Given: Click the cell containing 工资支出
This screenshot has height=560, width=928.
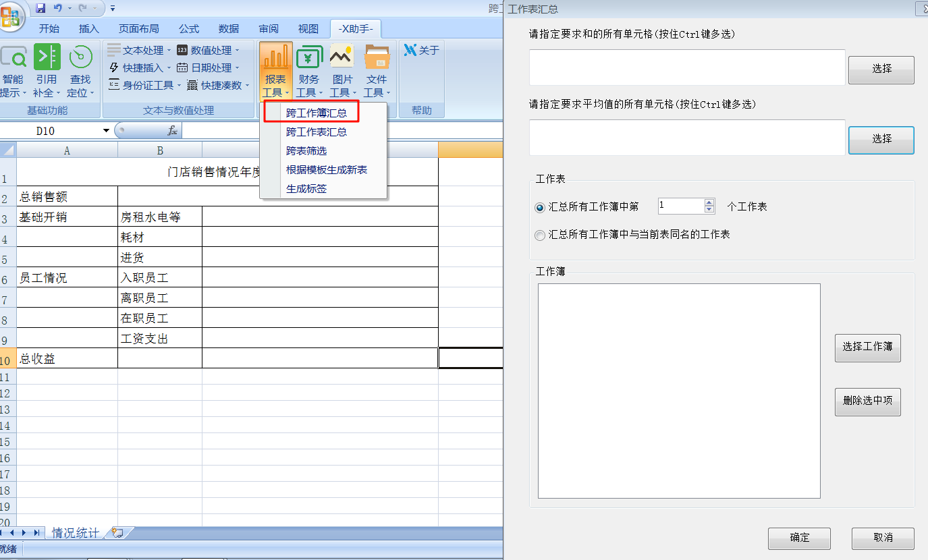Looking at the screenshot, I should pyautogui.click(x=160, y=339).
